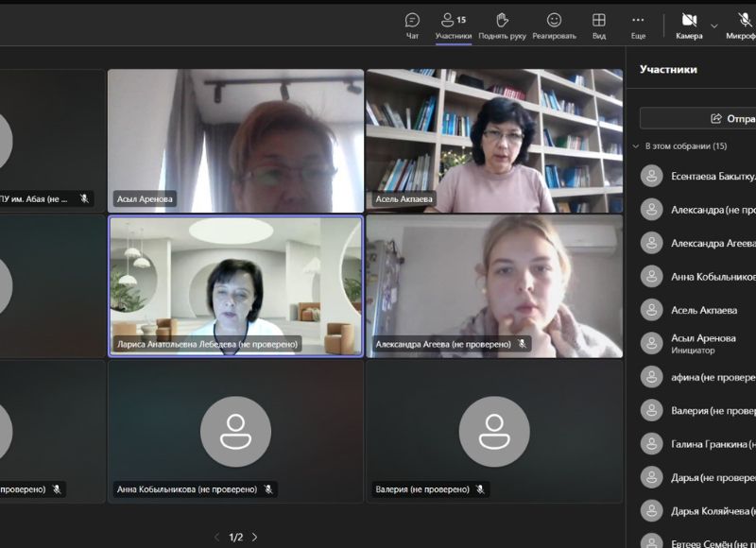Raise hand with Поднять руку icon
756x548 pixels.
(x=502, y=21)
